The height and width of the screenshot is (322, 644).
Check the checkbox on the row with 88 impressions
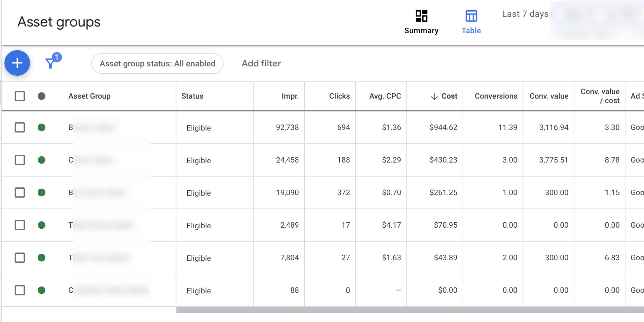[20, 290]
